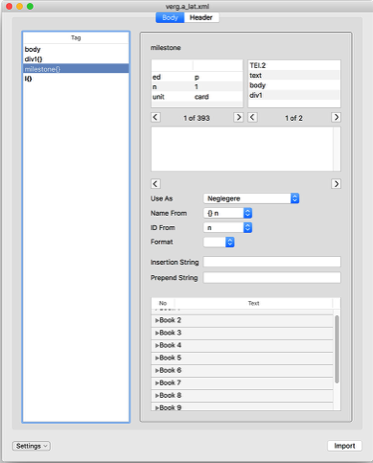Viewport: 373px width, 463px height.
Task: Expand Book 3 row
Action: 157,333
